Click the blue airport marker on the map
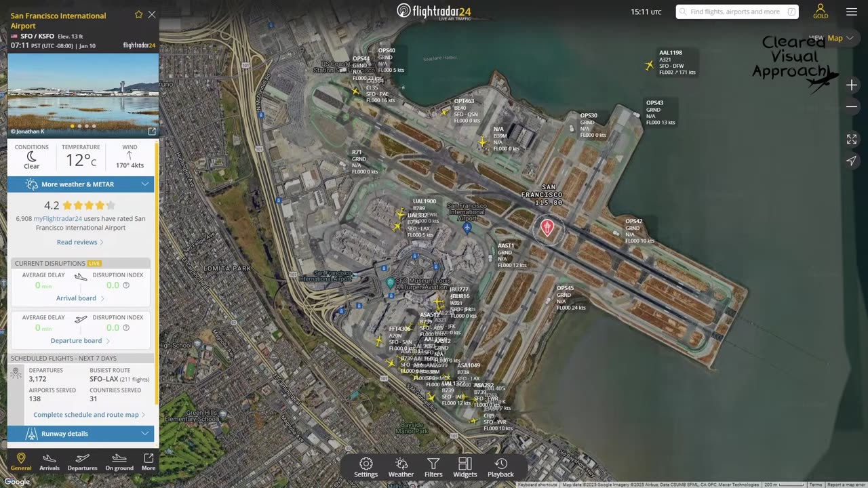Image resolution: width=868 pixels, height=488 pixels. click(x=467, y=228)
